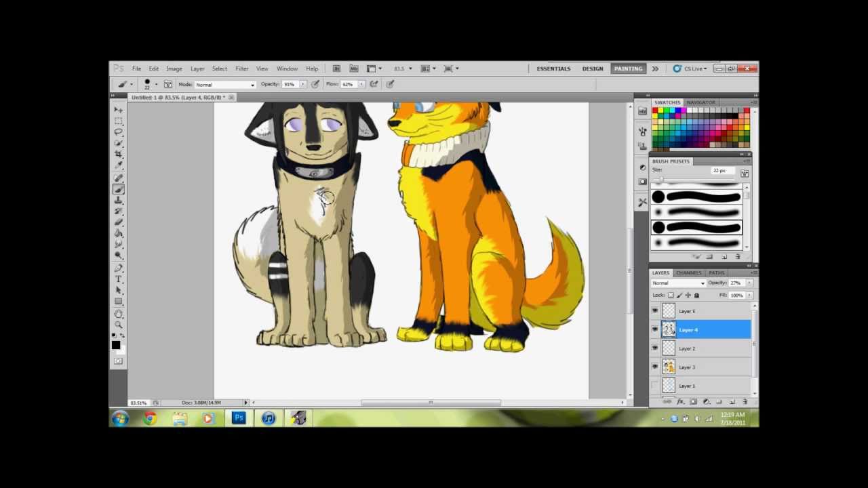Select the Spot Healing Brush tool
Screen dimensions: 868x488
pos(118,178)
